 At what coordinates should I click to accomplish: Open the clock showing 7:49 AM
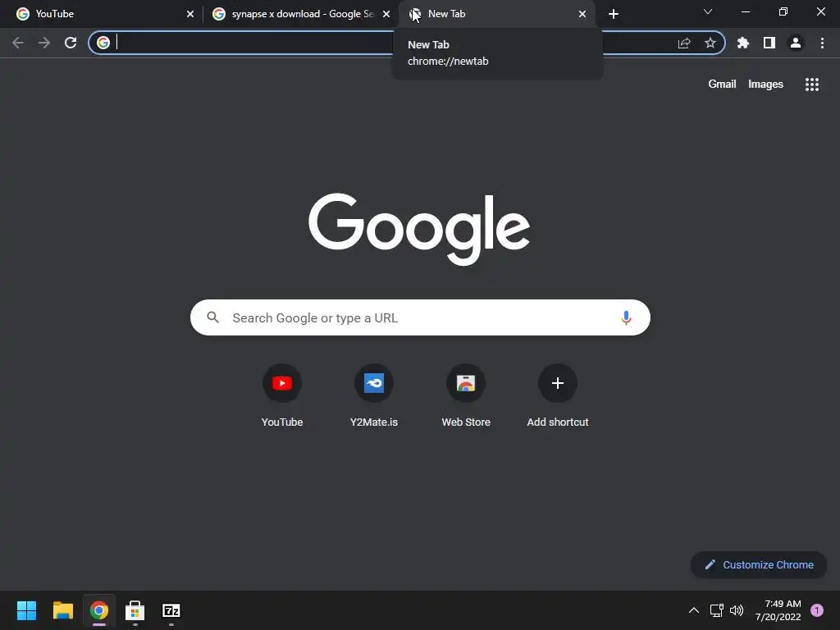click(778, 610)
